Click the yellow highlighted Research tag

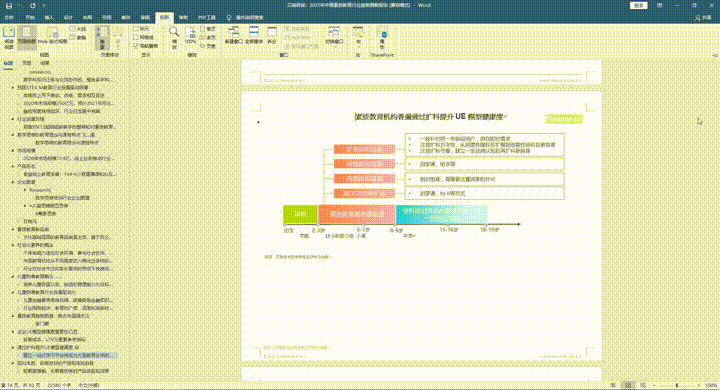pyautogui.click(x=564, y=119)
